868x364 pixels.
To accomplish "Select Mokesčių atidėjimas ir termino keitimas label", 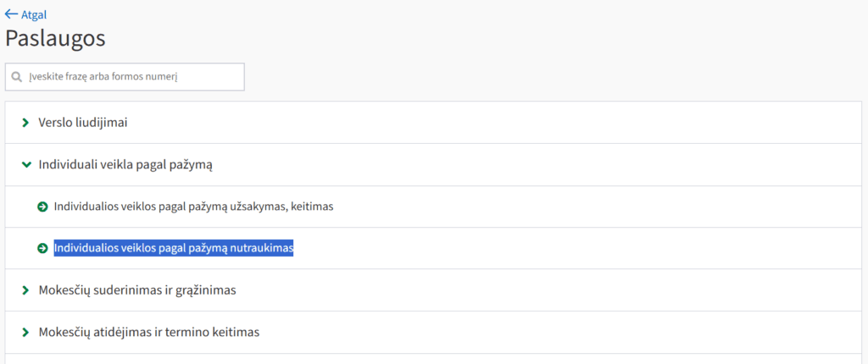I will pos(148,332).
